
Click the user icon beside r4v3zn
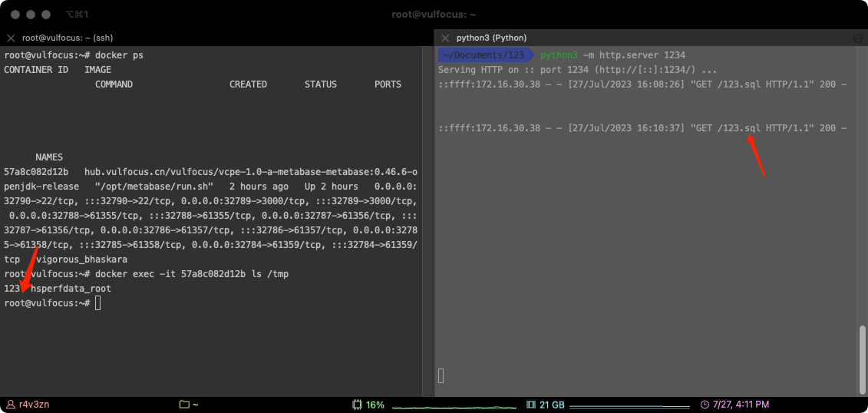11,404
